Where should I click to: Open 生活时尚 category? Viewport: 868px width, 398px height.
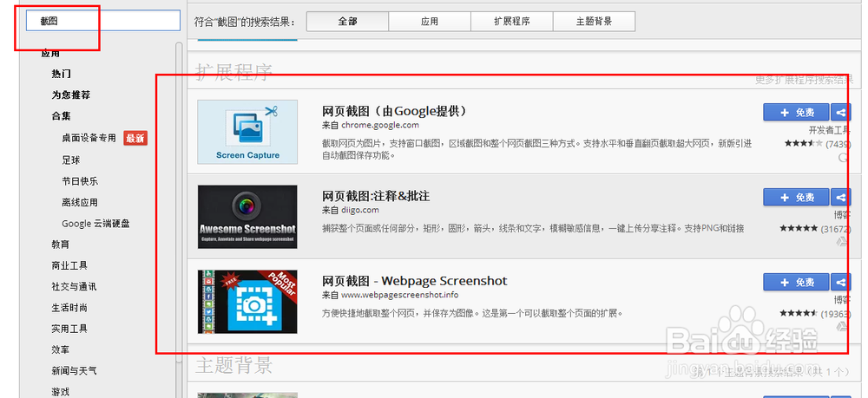coord(69,307)
